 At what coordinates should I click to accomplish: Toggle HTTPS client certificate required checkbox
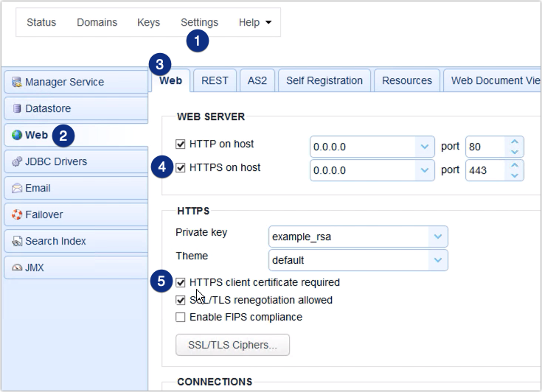(181, 282)
